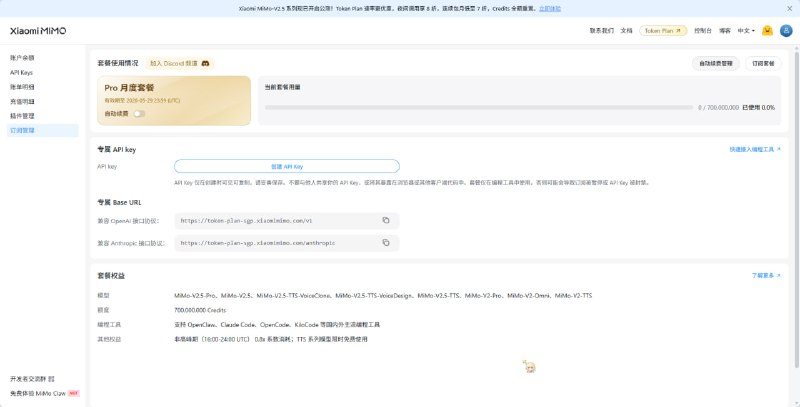The width and height of the screenshot is (800, 407).
Task: Click the small cartoon character near page bottom
Action: pos(529,366)
